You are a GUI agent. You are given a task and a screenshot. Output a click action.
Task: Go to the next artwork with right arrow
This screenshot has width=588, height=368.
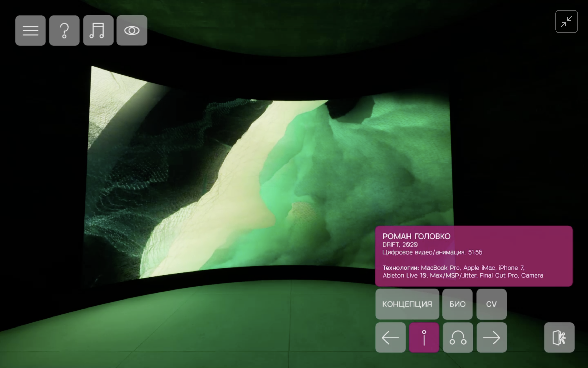(x=492, y=338)
